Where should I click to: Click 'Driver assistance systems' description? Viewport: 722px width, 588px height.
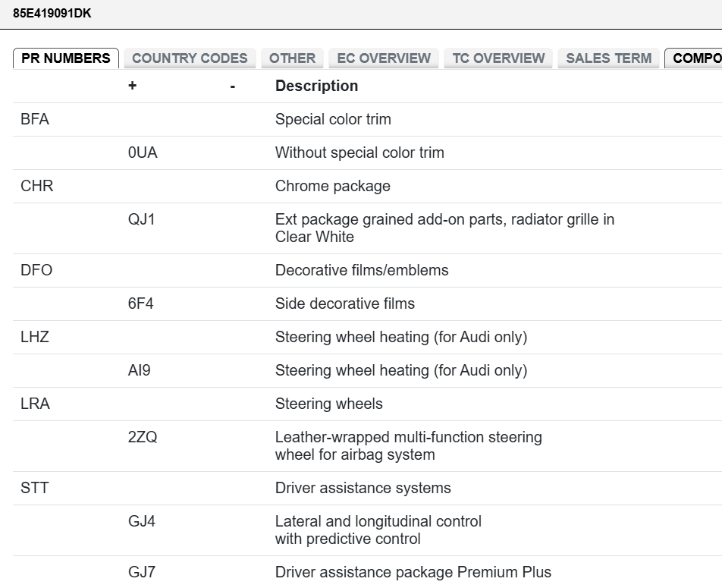point(363,488)
